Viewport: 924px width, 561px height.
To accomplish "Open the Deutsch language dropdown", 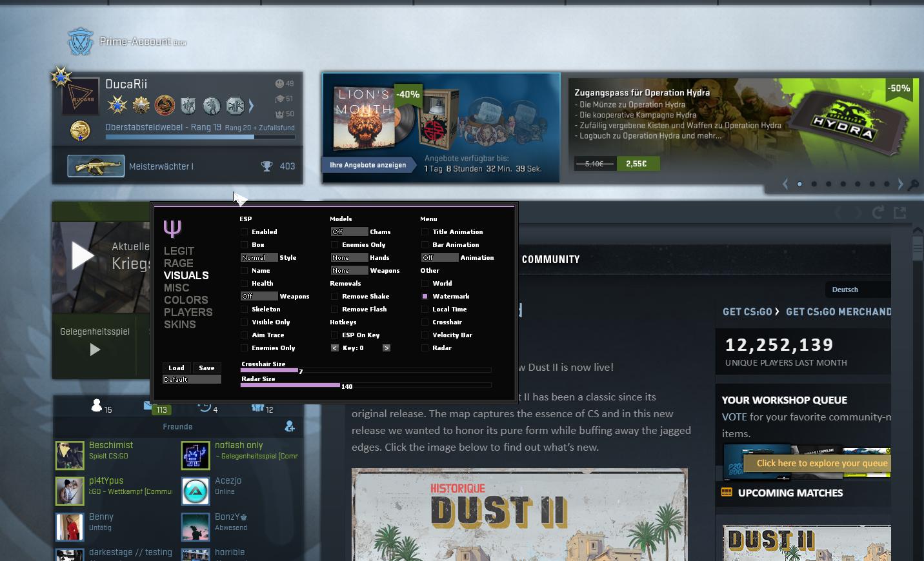I will coord(858,290).
